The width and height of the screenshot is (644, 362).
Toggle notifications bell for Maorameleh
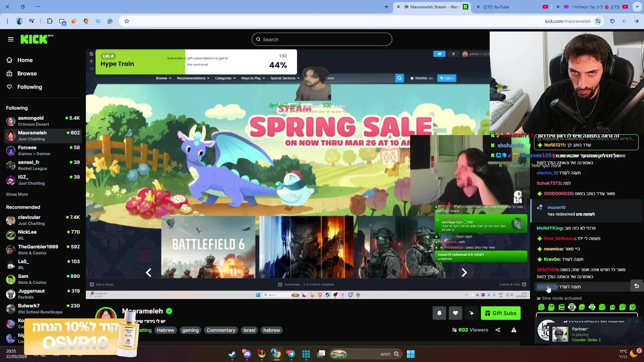click(439, 313)
